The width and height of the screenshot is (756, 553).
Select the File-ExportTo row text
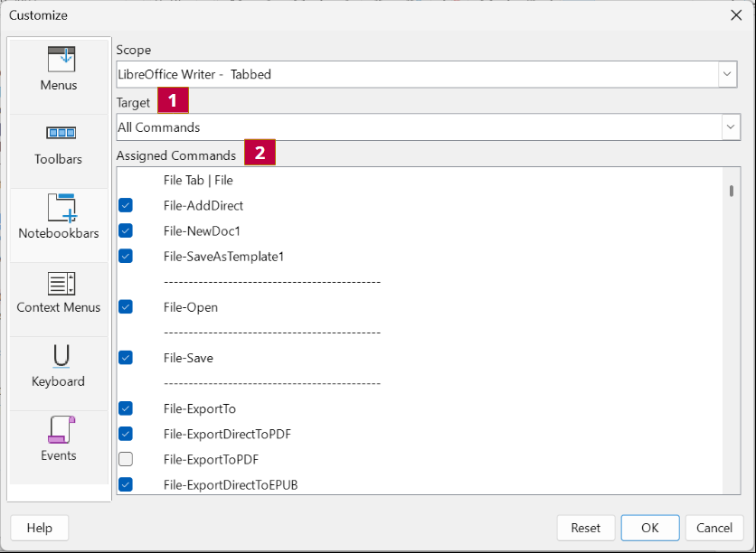click(x=200, y=409)
